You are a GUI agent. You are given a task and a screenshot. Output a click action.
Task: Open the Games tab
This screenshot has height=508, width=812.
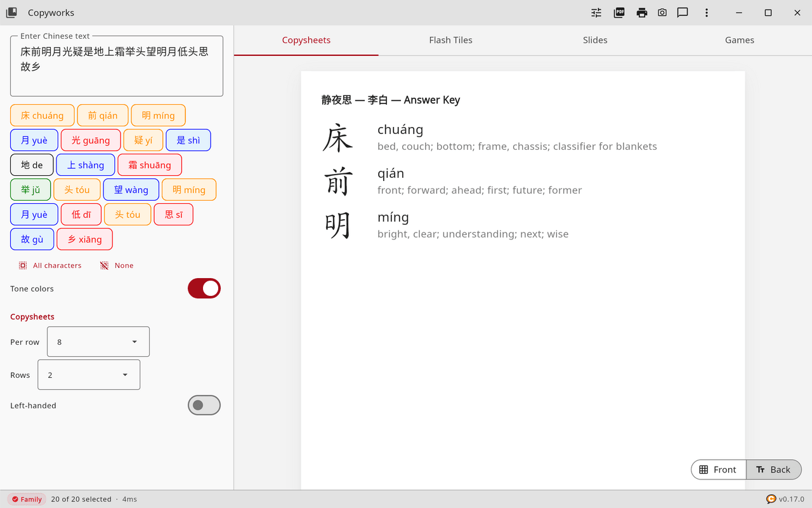pyautogui.click(x=740, y=40)
